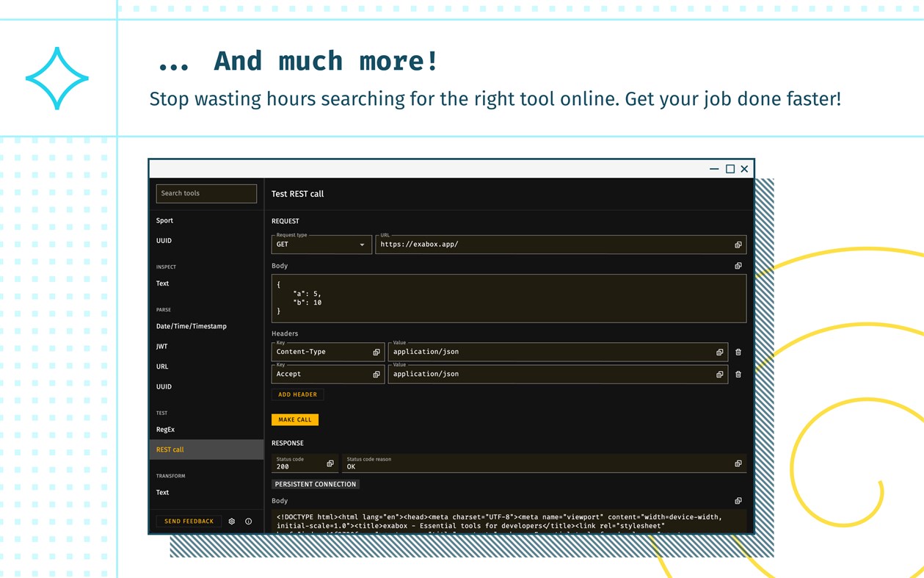Select the RegEx tool in the sidebar
This screenshot has height=578, width=924.
[x=164, y=429]
